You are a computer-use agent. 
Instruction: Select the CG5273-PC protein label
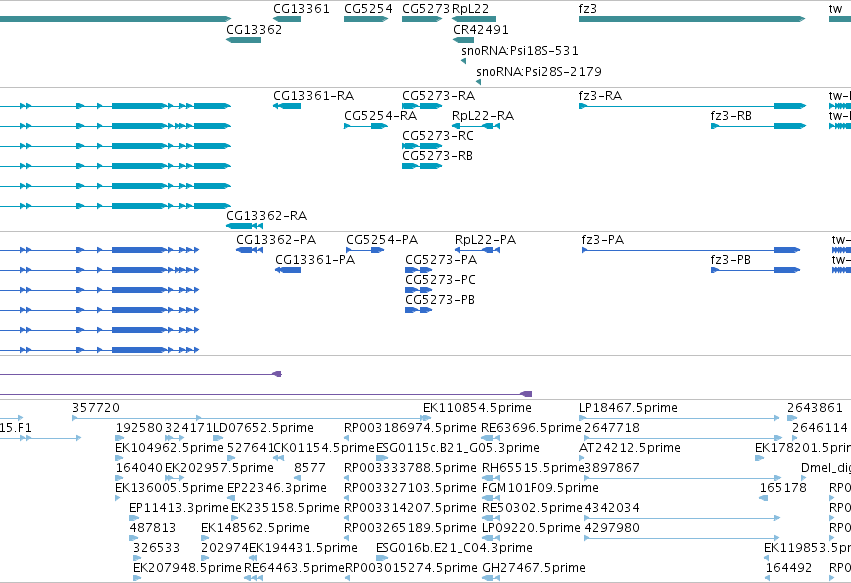point(441,280)
